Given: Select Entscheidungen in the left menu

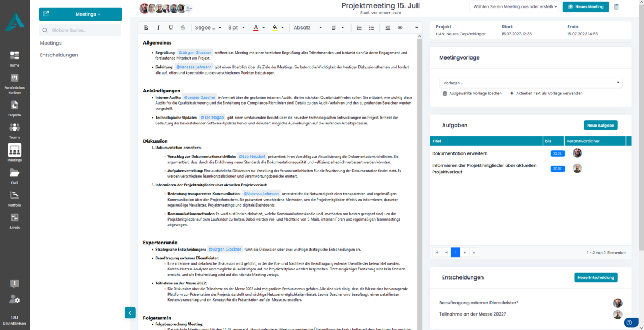Looking at the screenshot, I should (59, 55).
